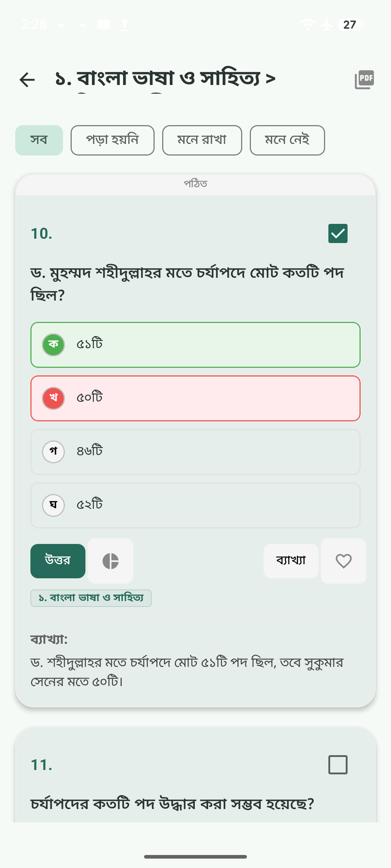Open the ব্যাখ্যা explanation panel
Screen dimensions: 391x868
291,560
